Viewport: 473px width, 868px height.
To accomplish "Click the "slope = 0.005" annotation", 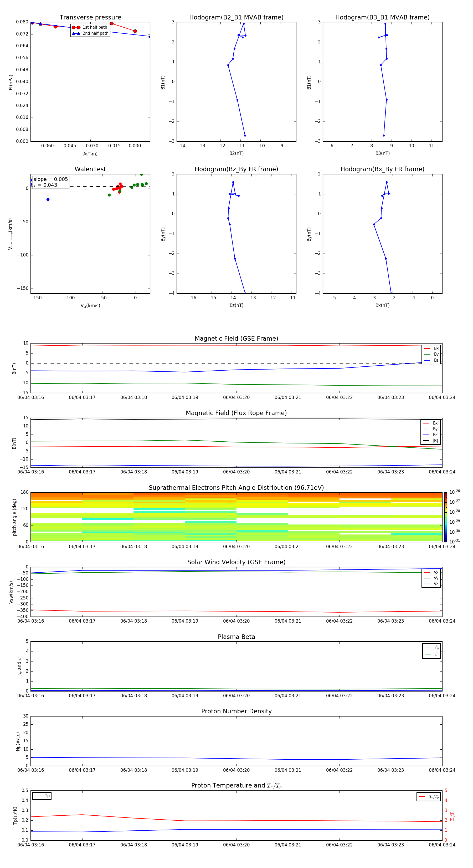I will point(50,179).
